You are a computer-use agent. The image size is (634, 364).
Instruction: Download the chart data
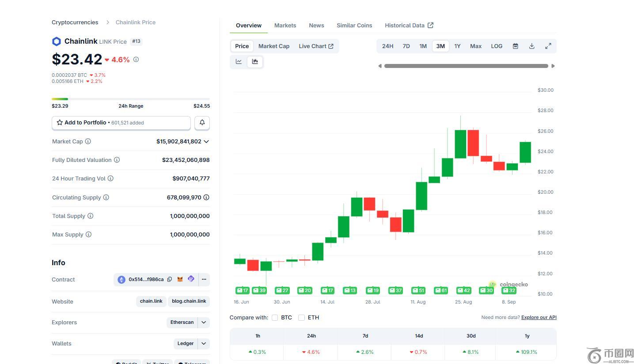pos(531,46)
